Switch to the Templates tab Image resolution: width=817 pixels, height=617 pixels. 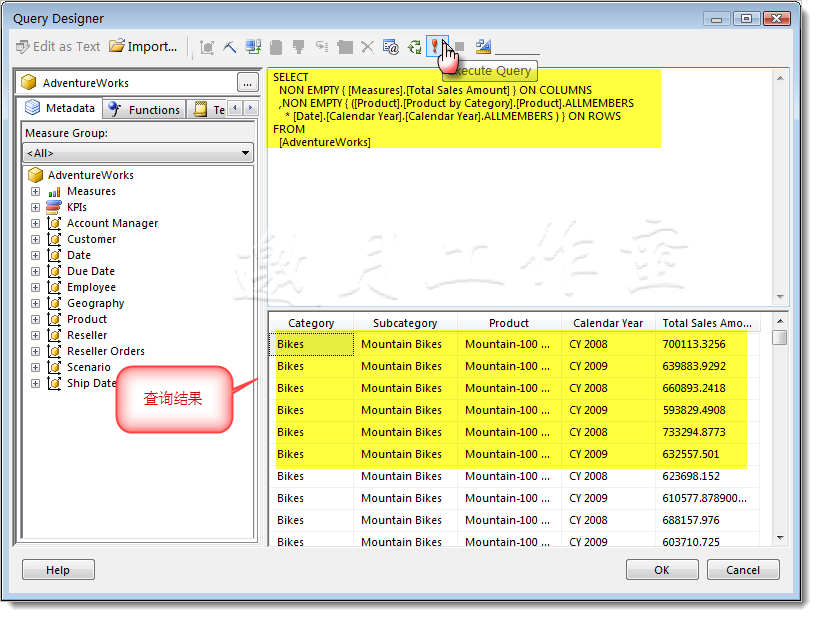point(208,109)
